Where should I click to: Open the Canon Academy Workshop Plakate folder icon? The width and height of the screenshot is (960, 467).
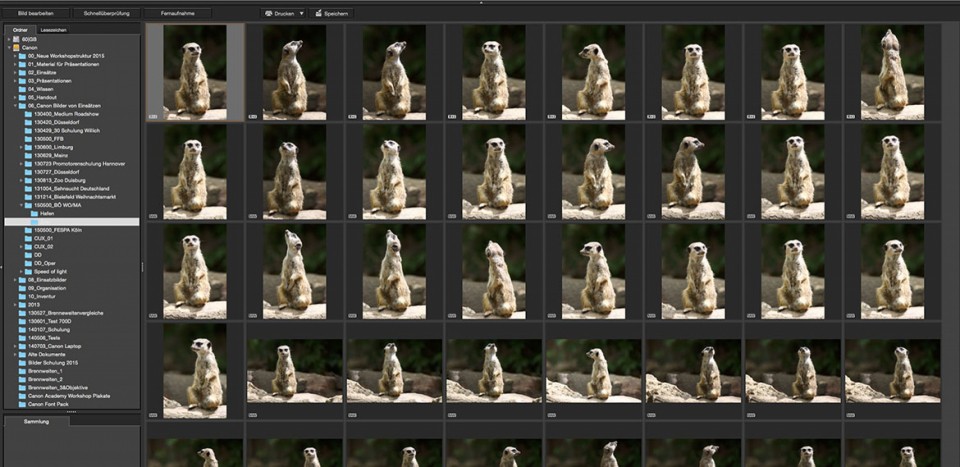click(x=23, y=396)
